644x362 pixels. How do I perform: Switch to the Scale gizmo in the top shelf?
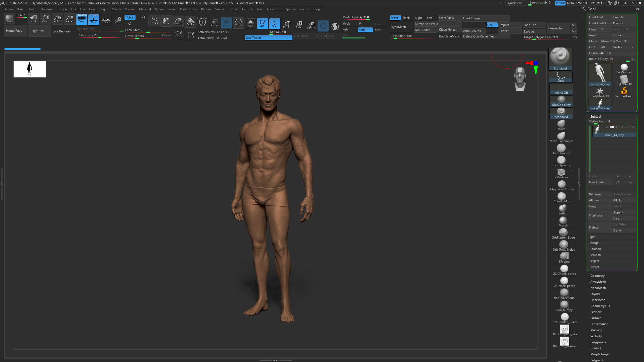(299, 24)
